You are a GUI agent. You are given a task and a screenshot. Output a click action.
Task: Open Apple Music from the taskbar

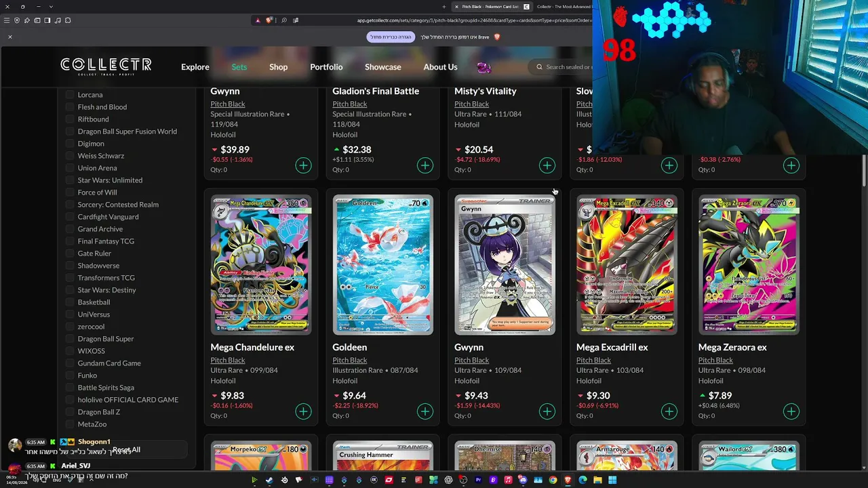tap(508, 481)
